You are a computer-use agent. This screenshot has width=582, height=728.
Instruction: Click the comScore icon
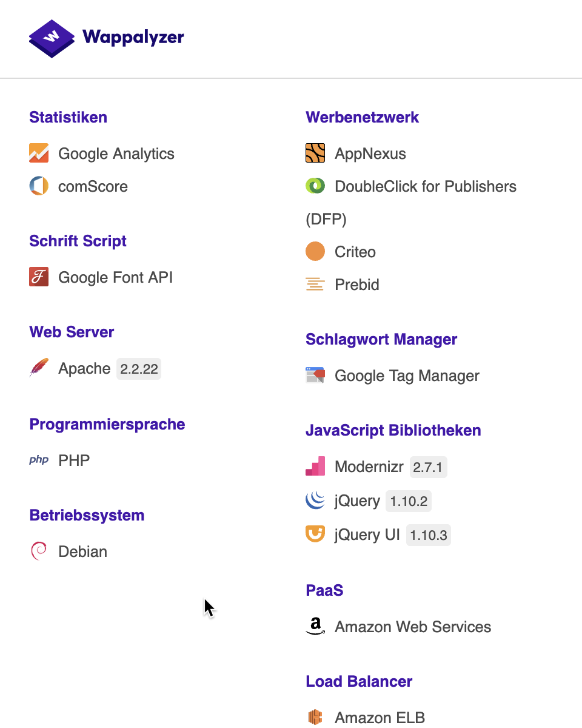pos(39,186)
